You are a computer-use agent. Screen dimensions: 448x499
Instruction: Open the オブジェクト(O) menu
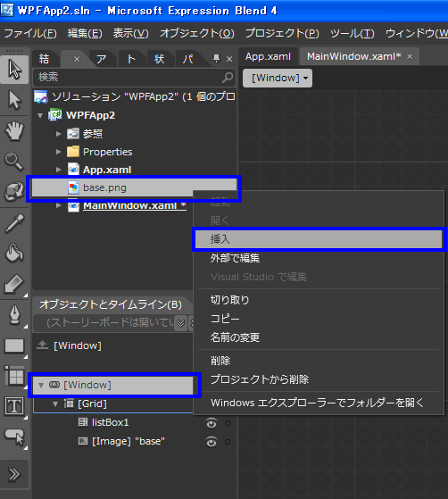point(197,33)
